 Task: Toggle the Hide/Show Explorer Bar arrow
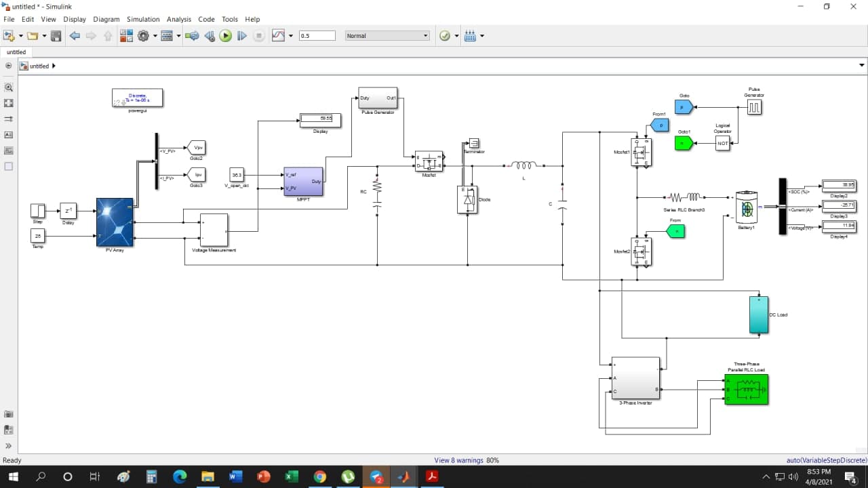click(x=8, y=66)
